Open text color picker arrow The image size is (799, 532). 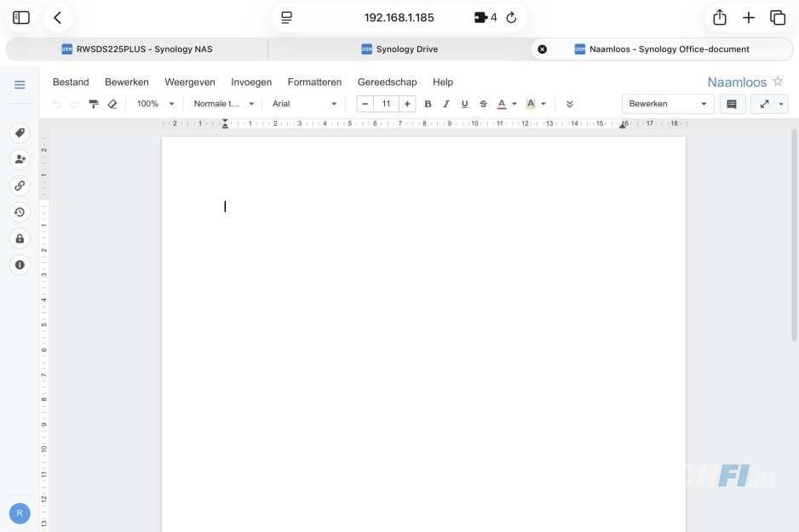(514, 104)
